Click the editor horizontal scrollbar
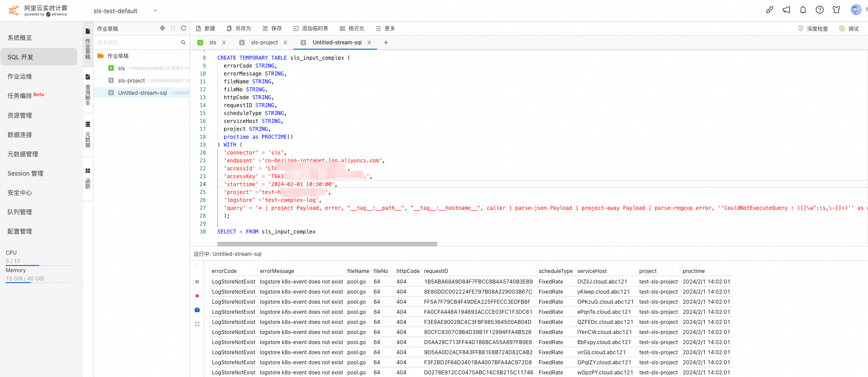Image resolution: width=868 pixels, height=377 pixels. click(x=327, y=244)
